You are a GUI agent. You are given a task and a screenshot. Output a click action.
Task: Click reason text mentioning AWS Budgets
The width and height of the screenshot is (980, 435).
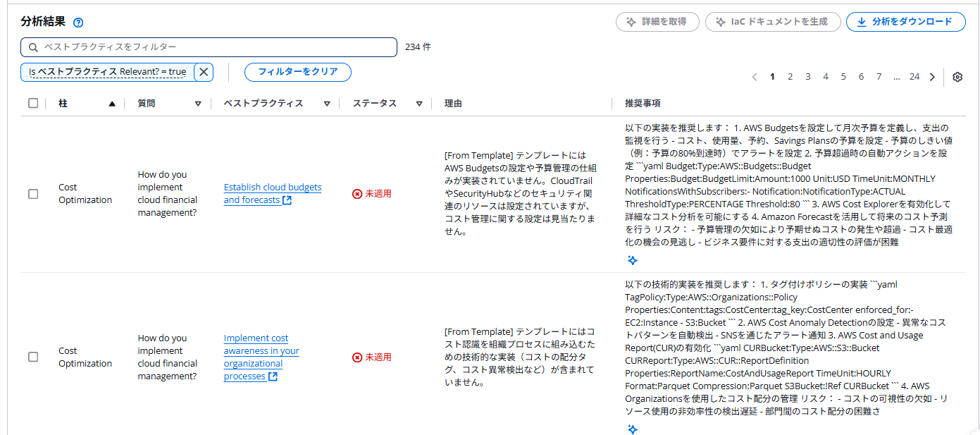tap(521, 193)
